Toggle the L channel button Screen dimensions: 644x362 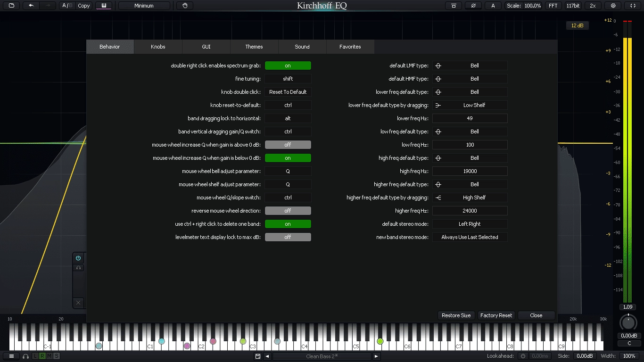[x=35, y=356]
